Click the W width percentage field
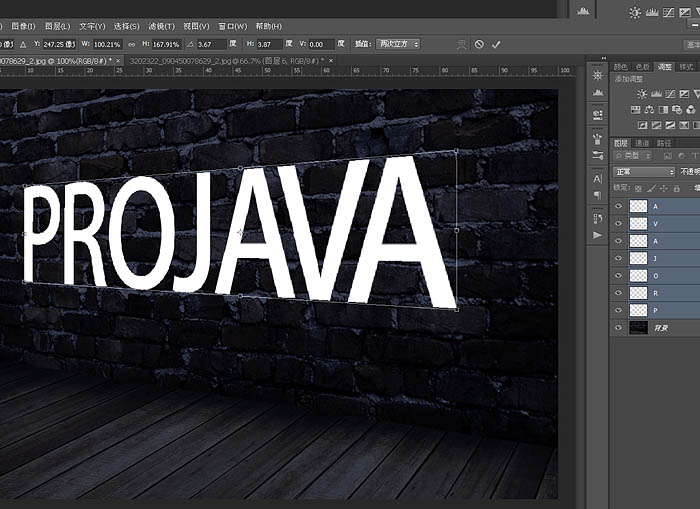 click(107, 45)
